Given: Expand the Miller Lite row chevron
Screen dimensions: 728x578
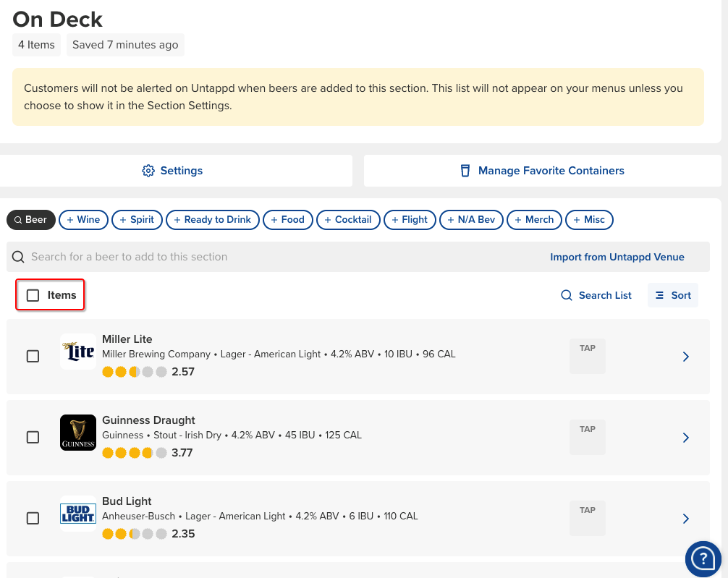Looking at the screenshot, I should coord(686,357).
